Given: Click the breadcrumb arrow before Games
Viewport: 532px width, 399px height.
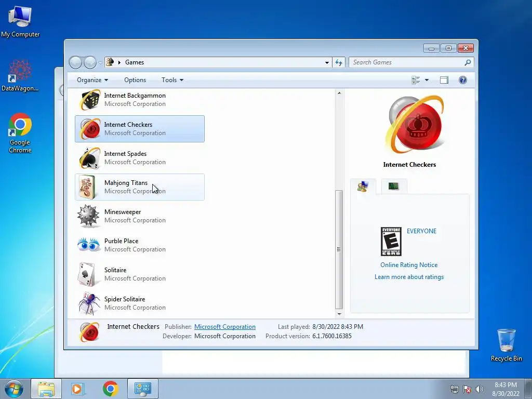Looking at the screenshot, I should pos(119,62).
